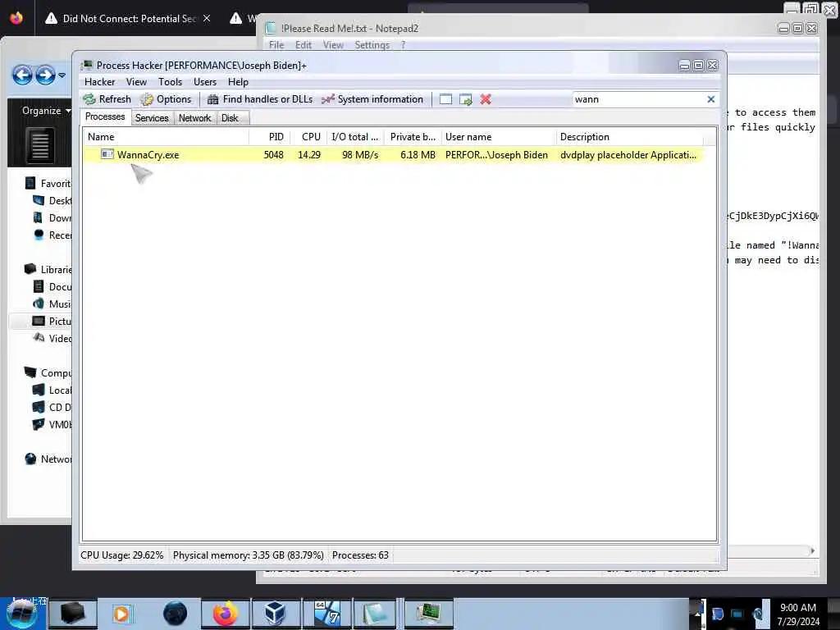Open System information in Process Hacker
The height and width of the screenshot is (630, 840).
pos(372,99)
